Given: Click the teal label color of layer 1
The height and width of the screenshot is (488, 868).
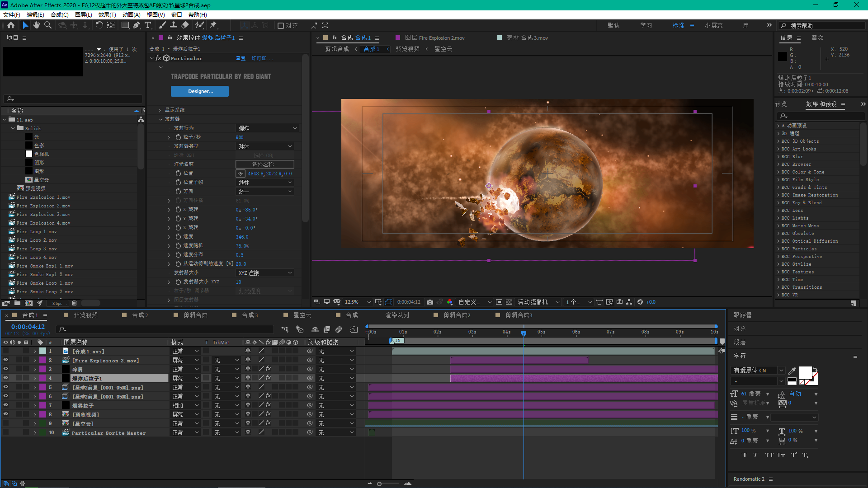Looking at the screenshot, I should point(42,351).
